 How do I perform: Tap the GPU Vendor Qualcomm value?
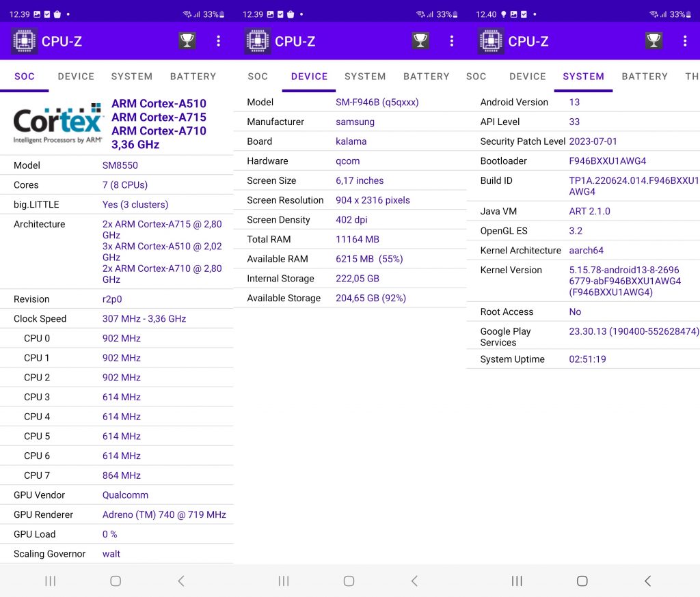pos(126,495)
